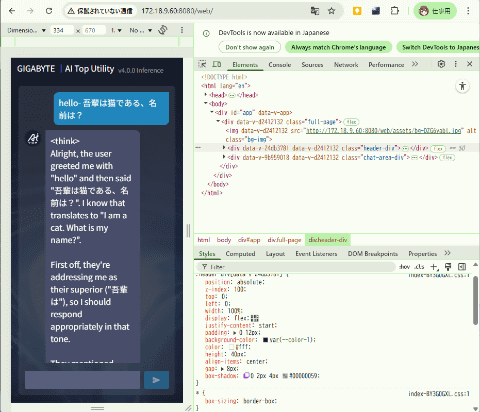
Task: Click the send message arrow button
Action: (156, 380)
